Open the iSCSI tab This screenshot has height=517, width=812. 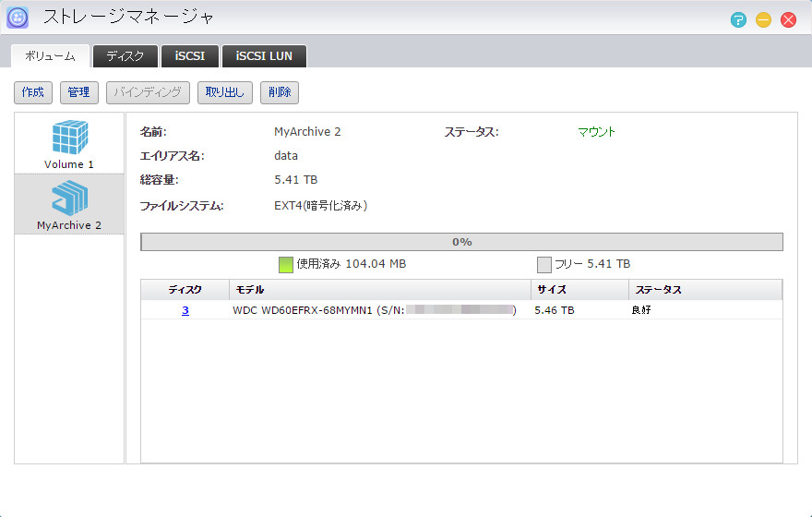tap(189, 56)
